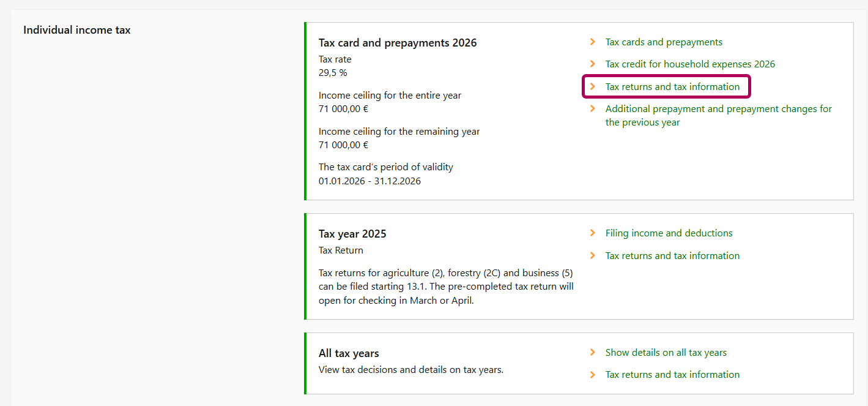Image resolution: width=868 pixels, height=406 pixels.
Task: Click the Tax year 2025 card heading
Action: click(x=352, y=234)
